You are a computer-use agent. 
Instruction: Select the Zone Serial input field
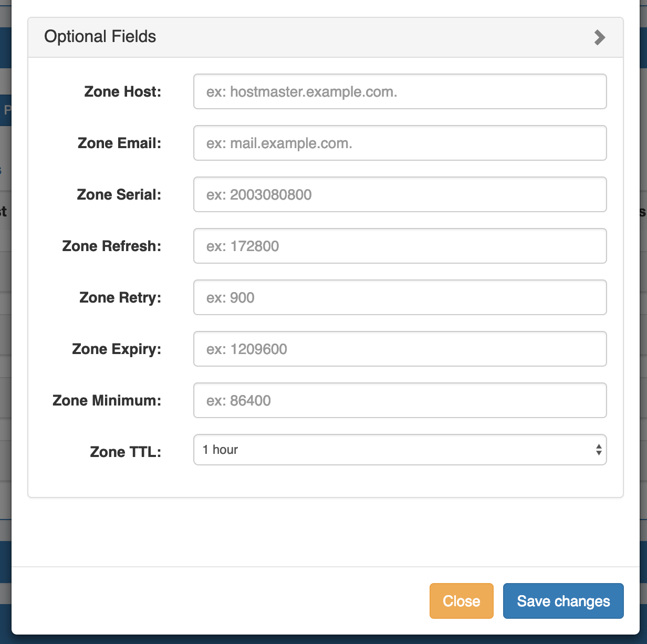tap(400, 194)
